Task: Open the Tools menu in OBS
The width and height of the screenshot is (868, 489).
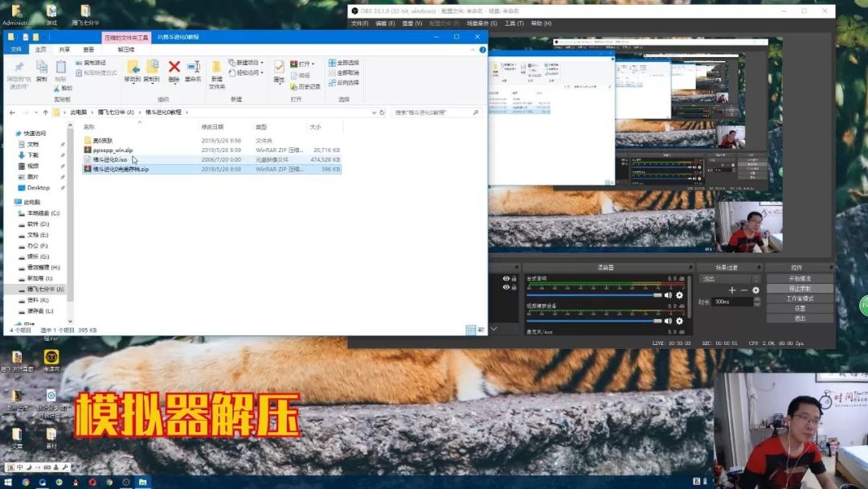Action: pos(514,23)
